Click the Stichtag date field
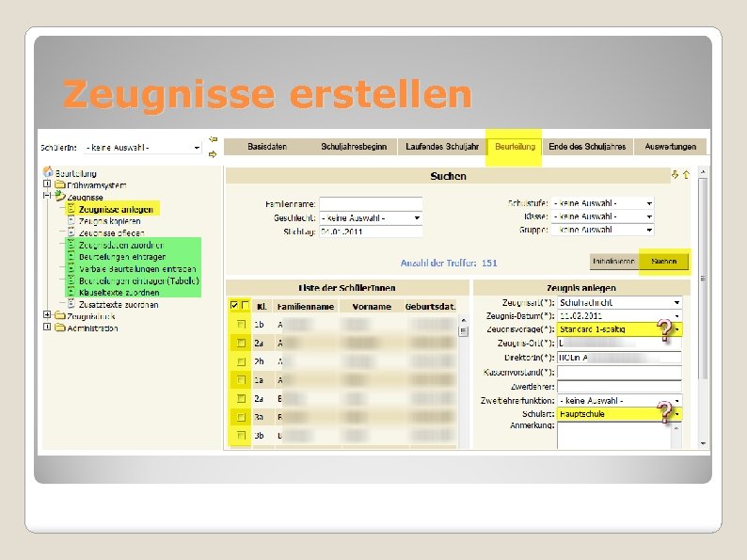This screenshot has width=747, height=560. 371,232
